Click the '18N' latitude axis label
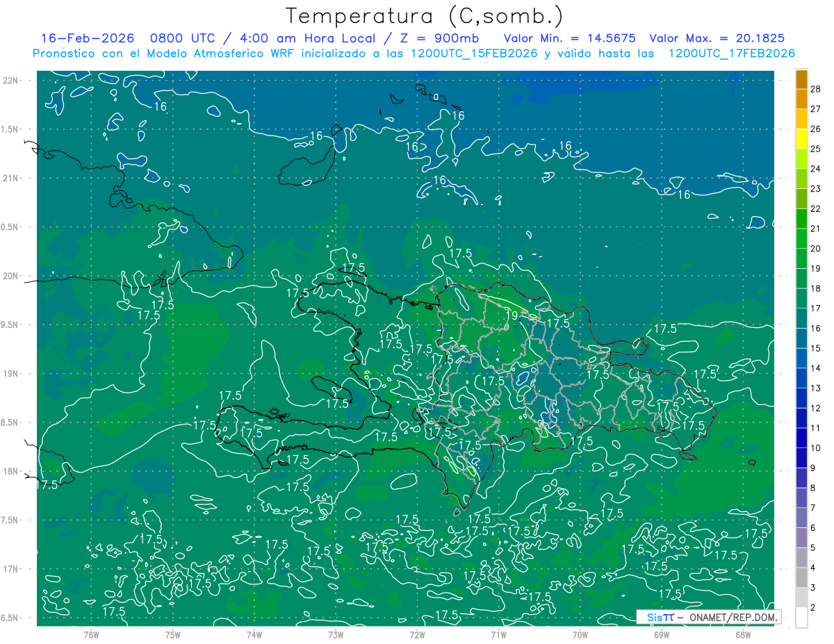Image resolution: width=834 pixels, height=644 pixels. click(10, 471)
